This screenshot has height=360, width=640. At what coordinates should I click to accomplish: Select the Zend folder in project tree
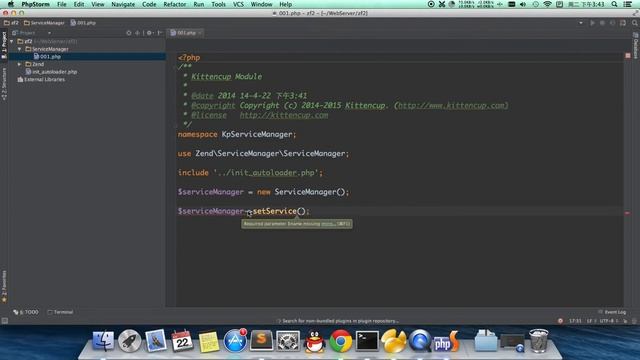click(35, 64)
